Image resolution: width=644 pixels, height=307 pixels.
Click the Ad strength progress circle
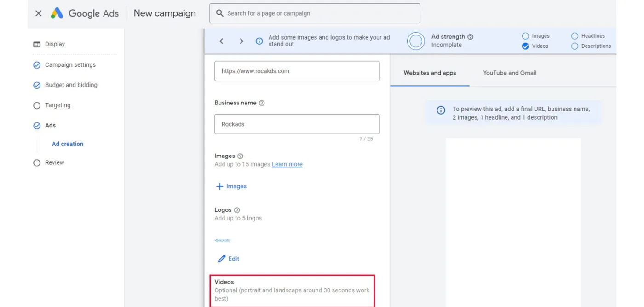(x=416, y=41)
